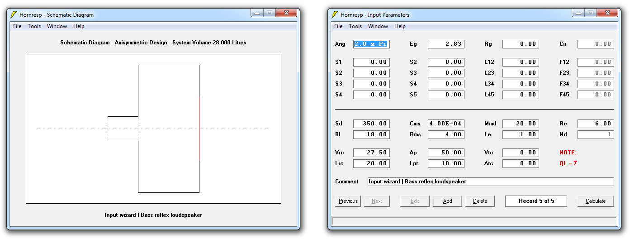This screenshot has height=244, width=644.
Task: Open Tools menu in Input Parameters window
Action: click(355, 26)
